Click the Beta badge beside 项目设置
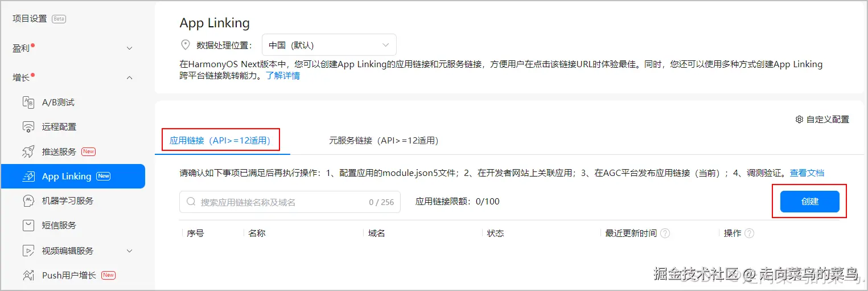Screen dimensions: 868x291 (x=59, y=19)
